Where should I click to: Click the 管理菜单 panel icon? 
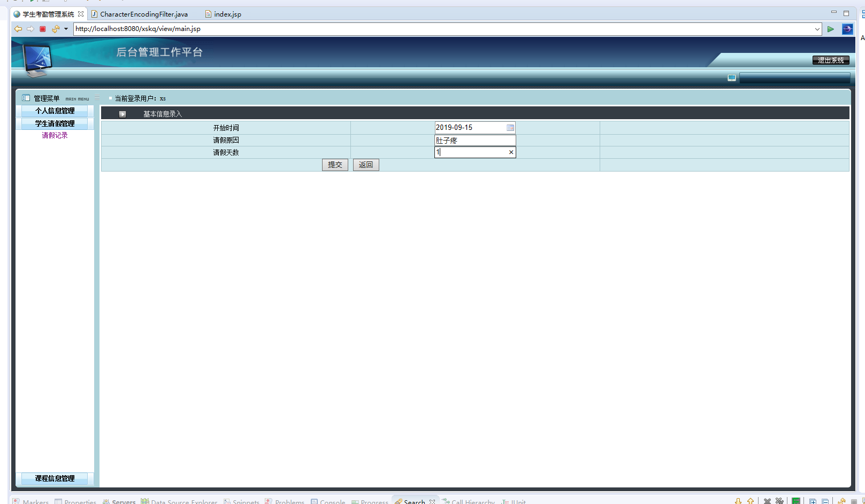tap(26, 98)
